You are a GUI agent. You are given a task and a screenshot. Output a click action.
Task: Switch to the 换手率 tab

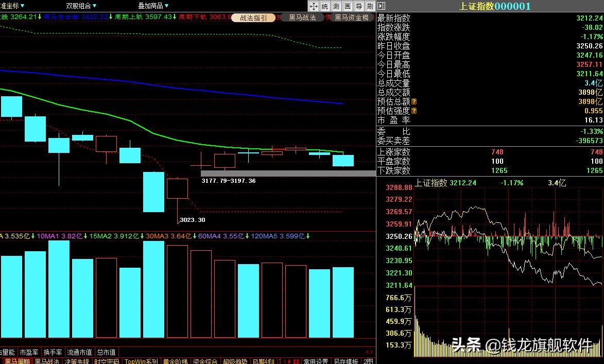[x=53, y=353]
